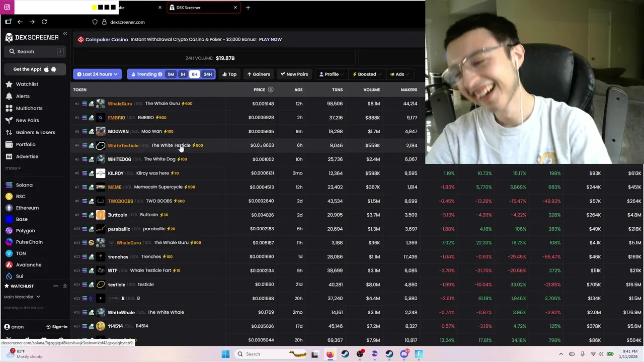
Task: Sort the table by AGE column
Action: (298, 89)
